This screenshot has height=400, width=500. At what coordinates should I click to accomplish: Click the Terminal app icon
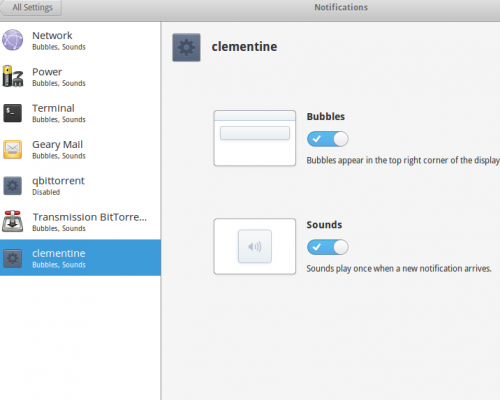click(x=13, y=113)
